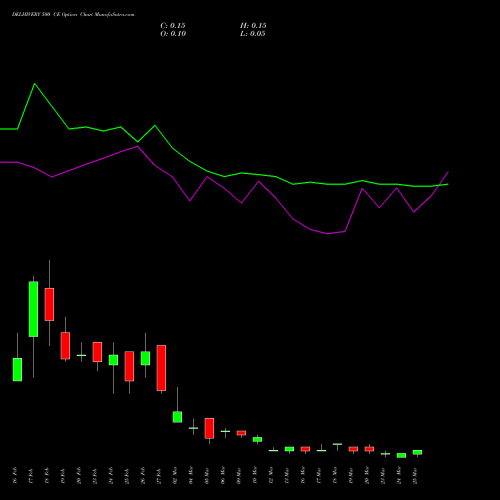Screen dimensions: 500x500
Task: Click the green candlestick above 02 Mar
Action: tap(177, 417)
